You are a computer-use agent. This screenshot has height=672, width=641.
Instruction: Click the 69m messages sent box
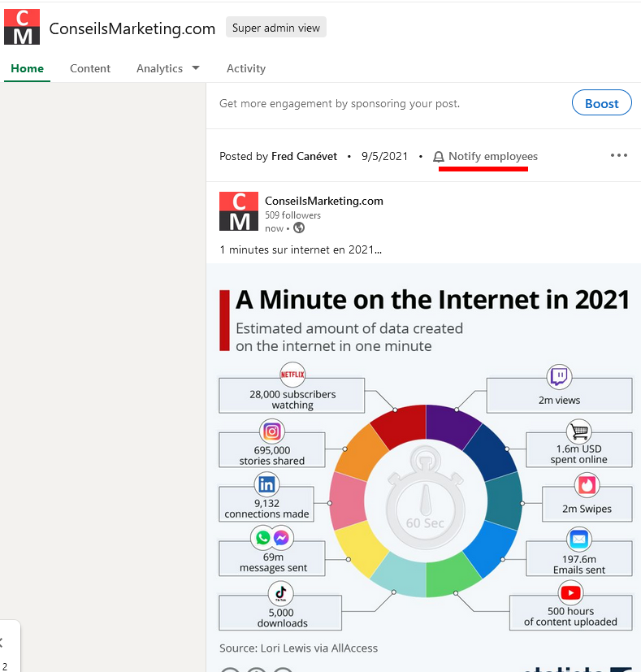(271, 558)
